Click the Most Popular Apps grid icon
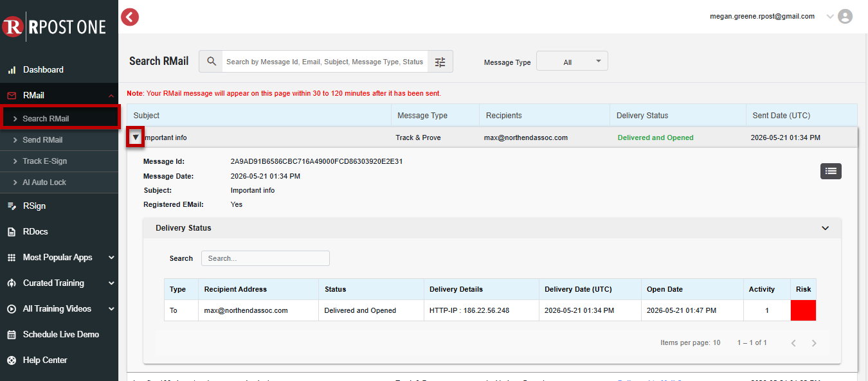This screenshot has width=868, height=381. (12, 258)
